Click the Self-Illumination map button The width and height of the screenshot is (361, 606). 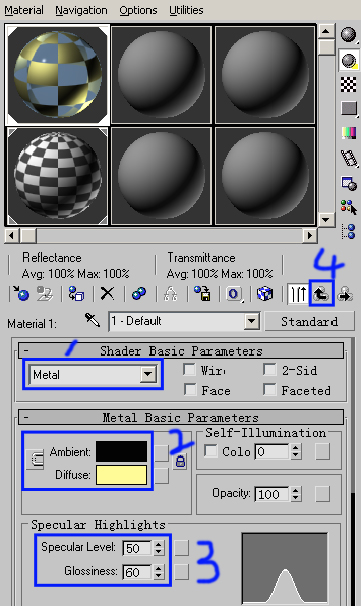[322, 451]
